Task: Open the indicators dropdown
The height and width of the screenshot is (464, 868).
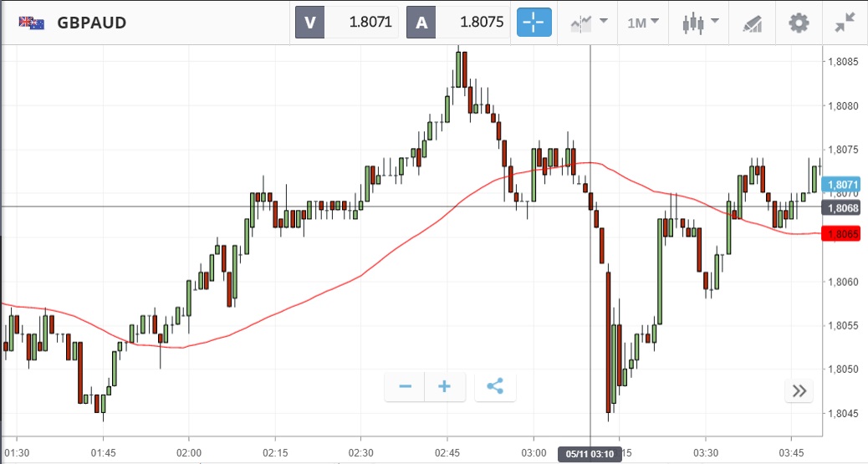Action: tap(589, 23)
